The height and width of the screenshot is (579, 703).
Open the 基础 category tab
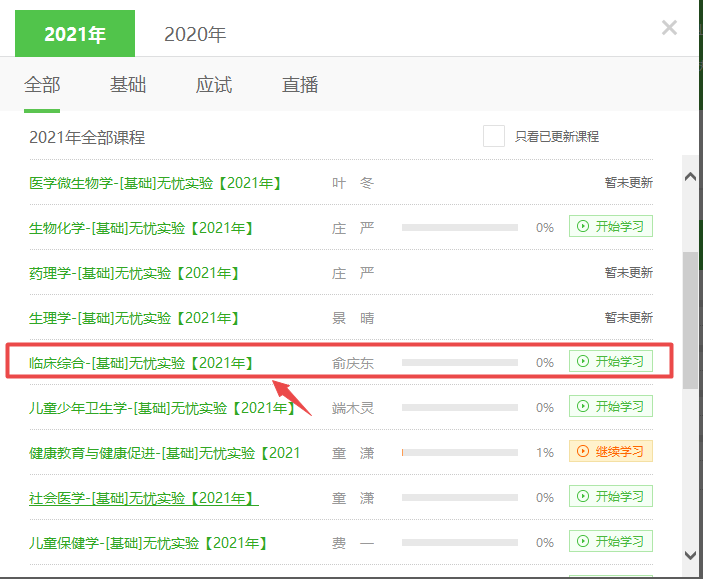point(128,85)
